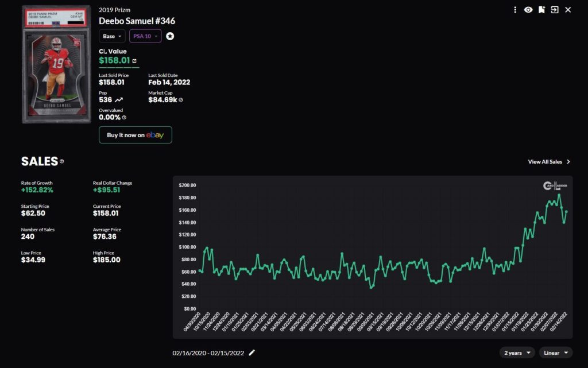Click the $76.36 average price value
Viewport: 588px width, 368px height.
(x=105, y=237)
